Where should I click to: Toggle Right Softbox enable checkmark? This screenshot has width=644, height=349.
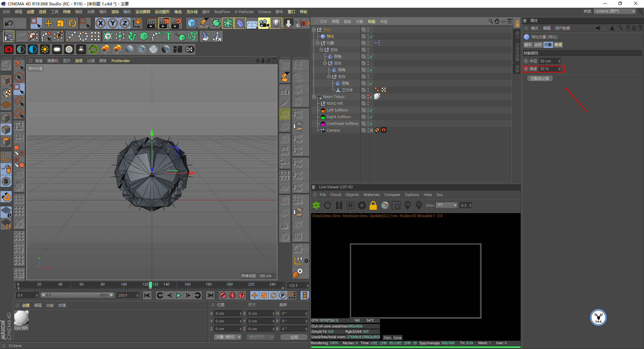click(x=371, y=117)
